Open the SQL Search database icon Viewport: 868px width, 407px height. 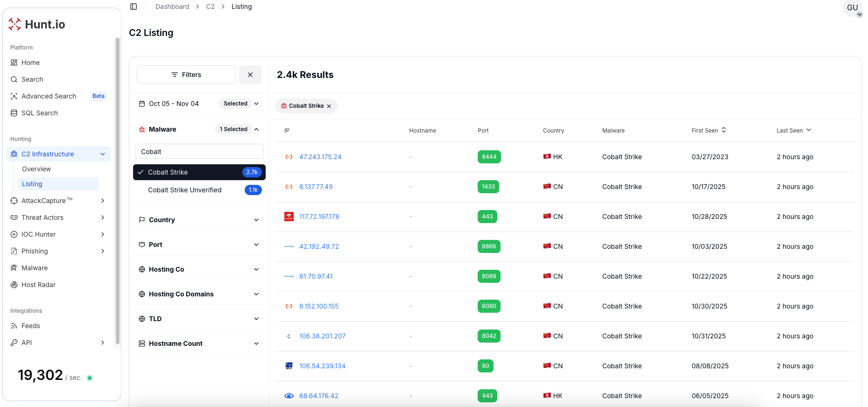pyautogui.click(x=14, y=113)
